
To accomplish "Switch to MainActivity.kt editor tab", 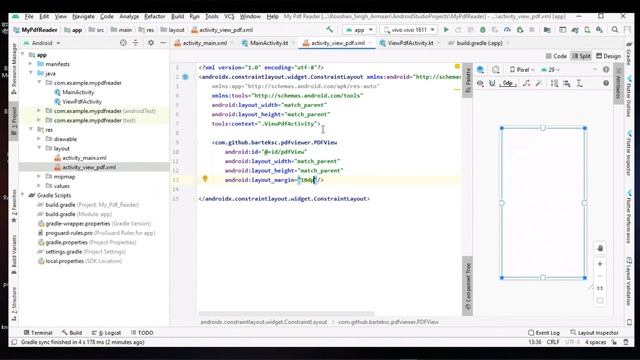I will tap(265, 43).
